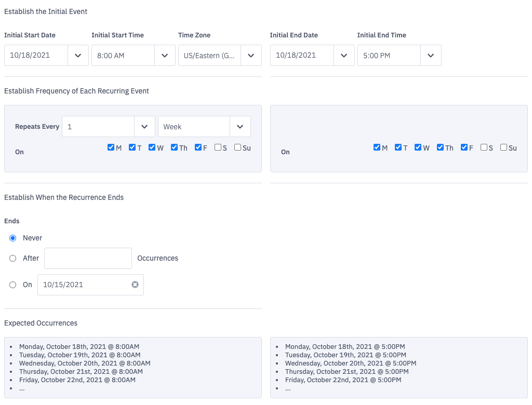Uncheck Wednesday in the left panel
The height and width of the screenshot is (405, 532).
click(x=152, y=147)
